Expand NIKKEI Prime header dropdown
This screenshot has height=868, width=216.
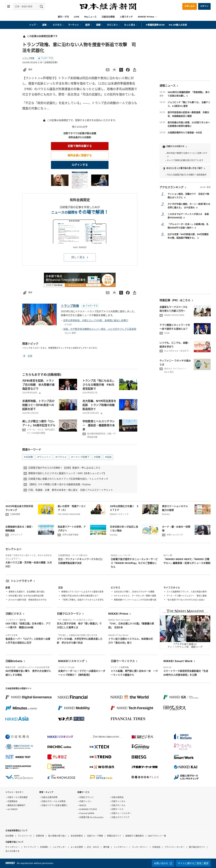(x=147, y=16)
